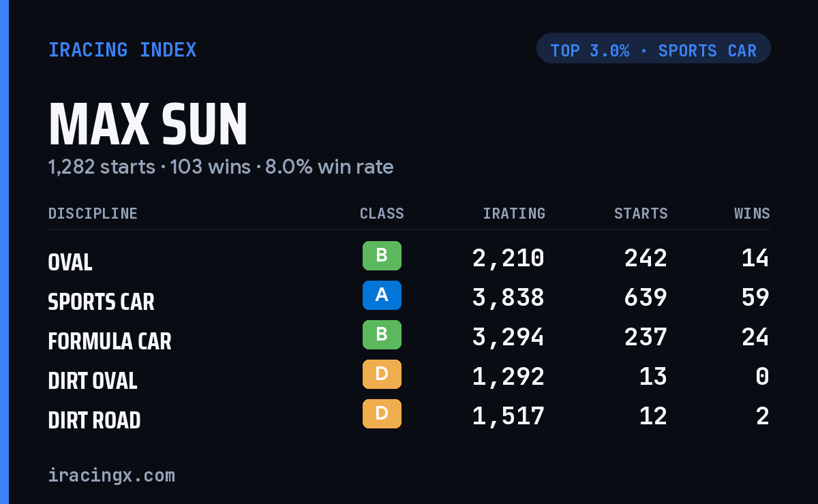Screen dimensions: 818x504
Task: Click the Sports Car wins value 59
Action: 755,298
